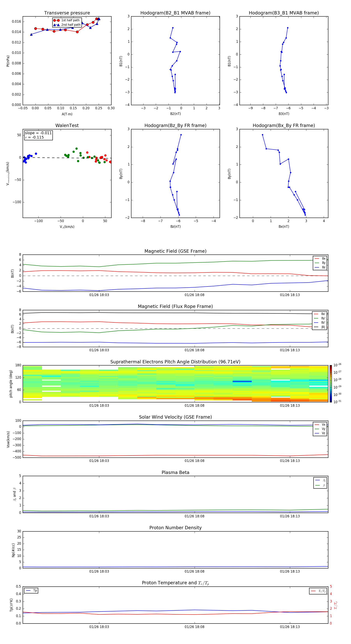Click the "Pt(nPa)" y-axis label
Screen dimensions: 351x644
(x=8, y=61)
